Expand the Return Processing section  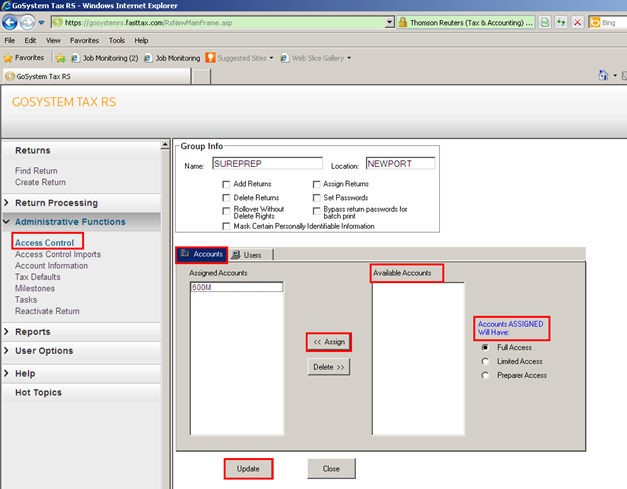point(55,203)
